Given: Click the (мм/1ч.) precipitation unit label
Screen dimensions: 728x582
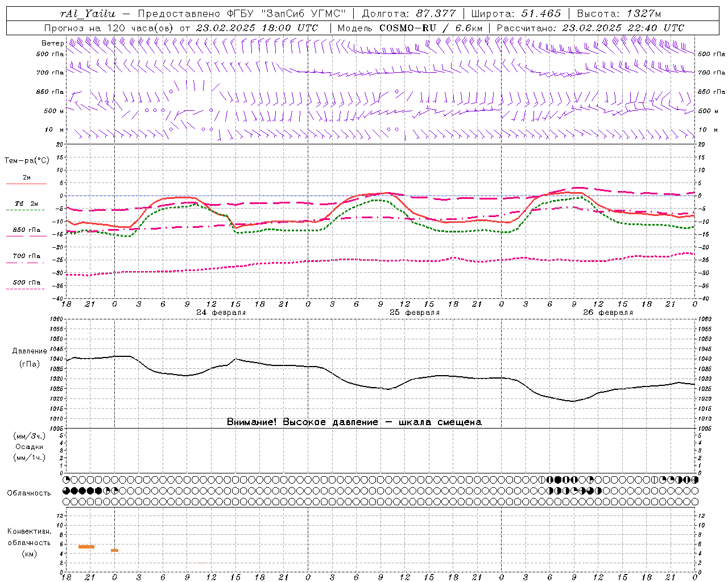Looking at the screenshot, I should click(30, 457).
